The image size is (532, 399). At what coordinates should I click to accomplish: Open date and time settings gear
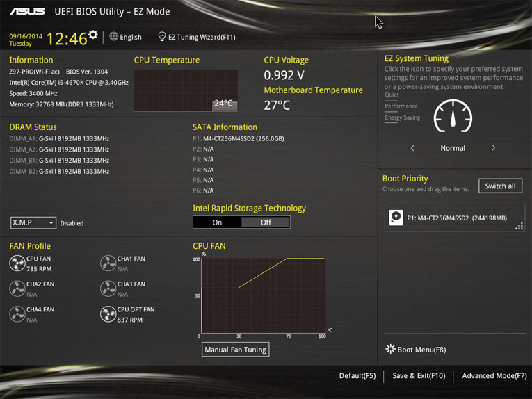pos(93,35)
